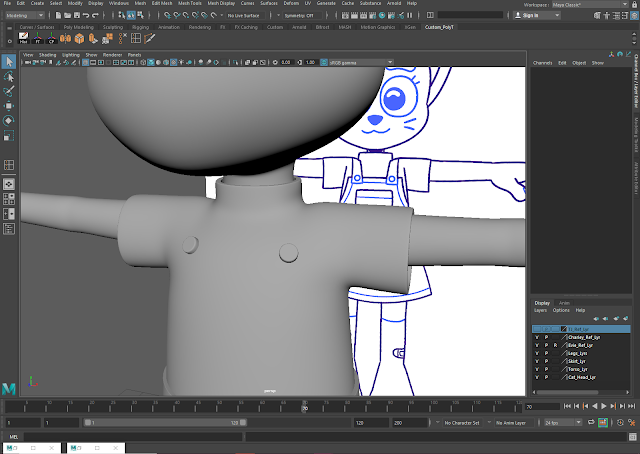
Task: Go to start of playback range
Action: [567, 406]
